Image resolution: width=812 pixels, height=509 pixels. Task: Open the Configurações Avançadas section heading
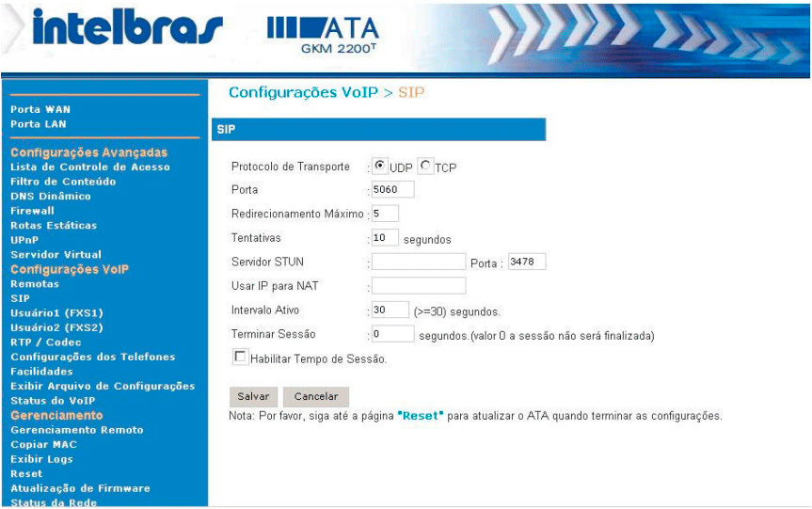(89, 152)
